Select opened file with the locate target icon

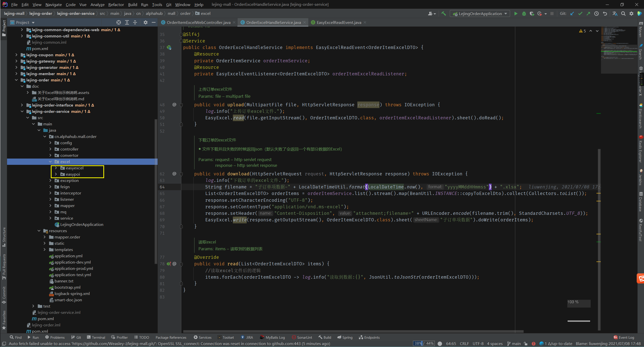[119, 22]
